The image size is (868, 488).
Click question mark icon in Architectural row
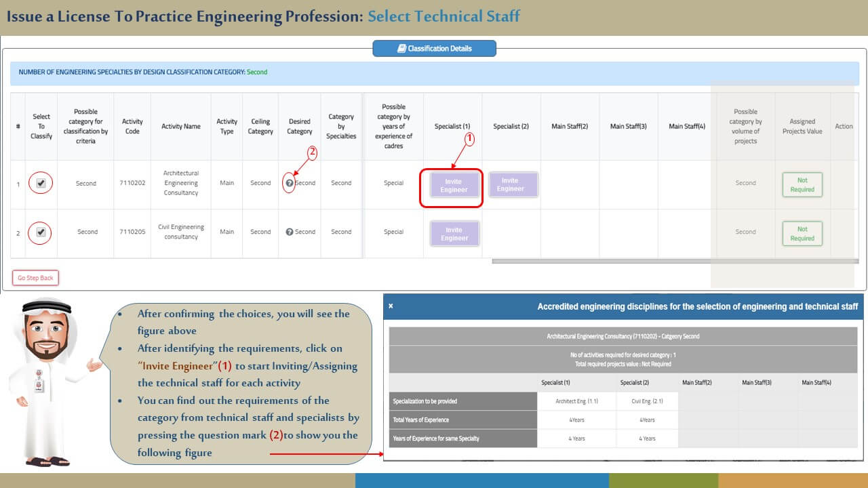point(290,183)
